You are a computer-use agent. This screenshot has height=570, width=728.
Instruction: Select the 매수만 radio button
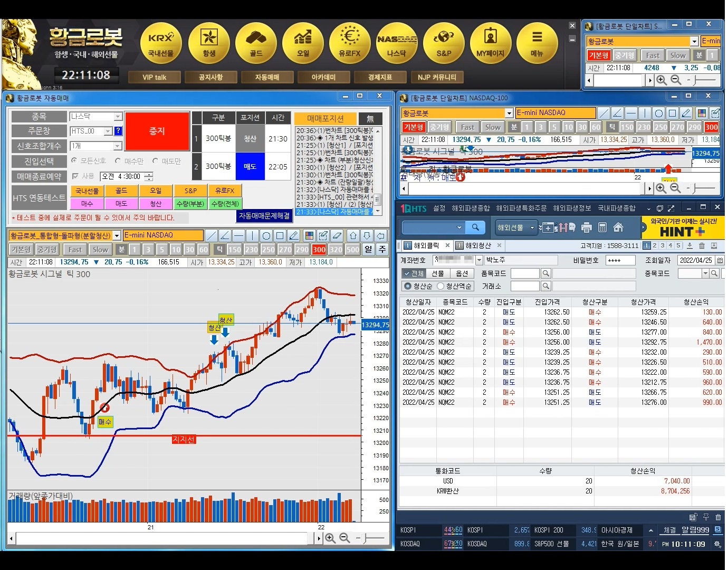[x=118, y=161]
